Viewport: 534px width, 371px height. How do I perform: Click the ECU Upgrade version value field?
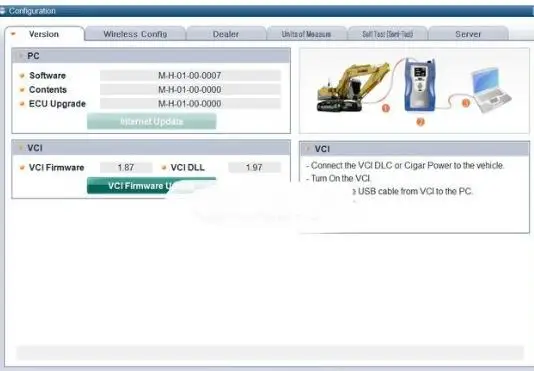(x=190, y=104)
